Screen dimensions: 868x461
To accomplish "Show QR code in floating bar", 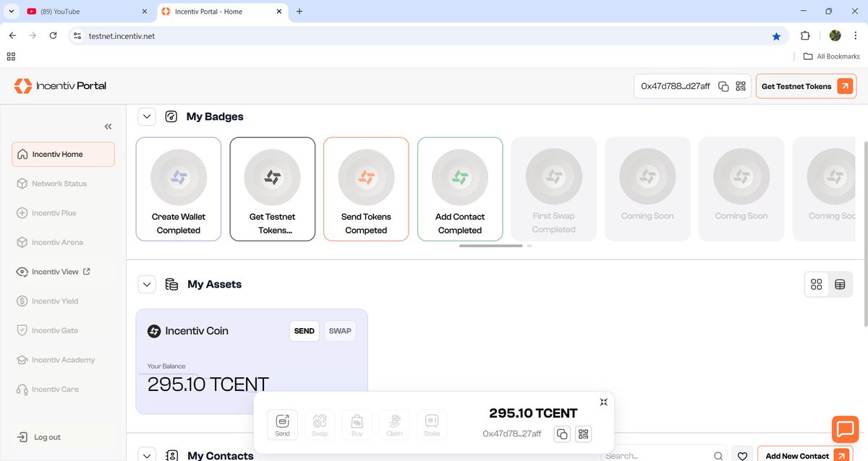I will tap(583, 434).
